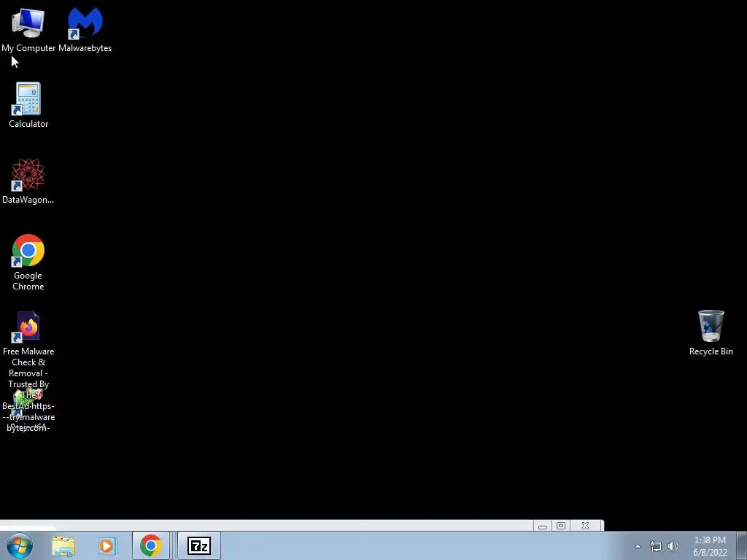Switch to Chrome in the taskbar
Image resolution: width=747 pixels, height=560 pixels.
pyautogui.click(x=151, y=545)
